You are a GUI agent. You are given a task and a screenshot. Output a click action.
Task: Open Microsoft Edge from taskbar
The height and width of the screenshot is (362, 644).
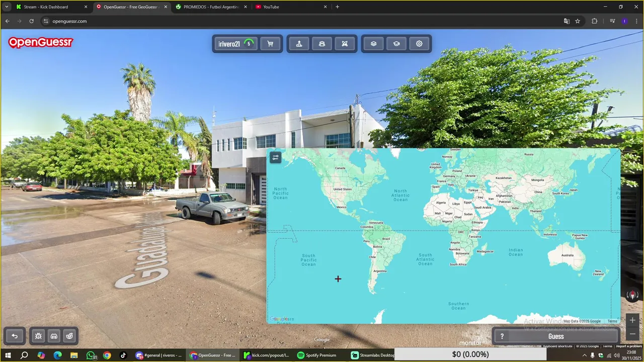[x=57, y=355]
